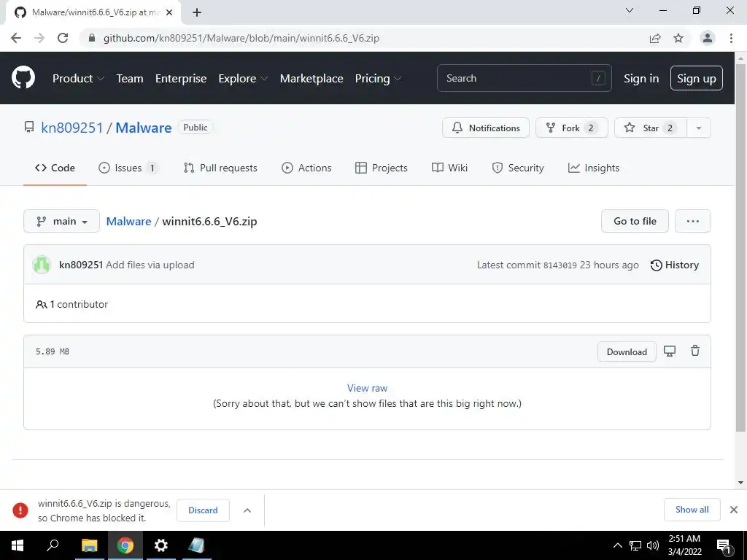Fork the Malware repository
The image size is (747, 560).
tap(572, 128)
